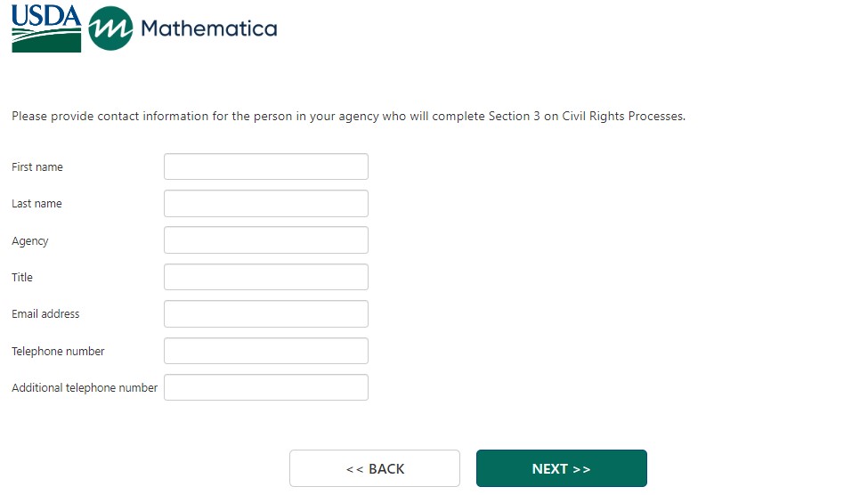The image size is (868, 495).
Task: Click the "Email address" label
Action: click(x=45, y=314)
